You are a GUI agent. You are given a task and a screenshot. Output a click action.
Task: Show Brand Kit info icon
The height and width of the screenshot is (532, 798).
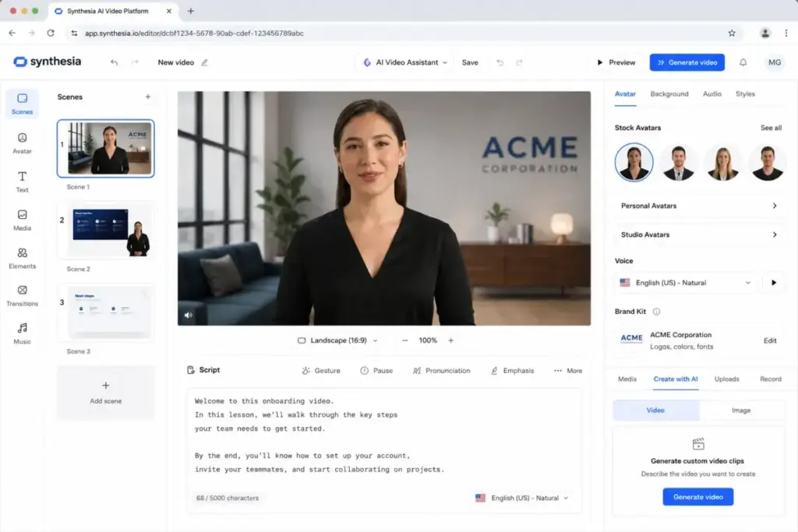point(656,312)
